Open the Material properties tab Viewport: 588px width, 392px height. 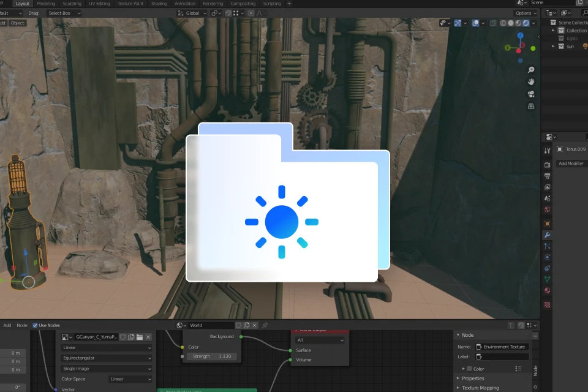pos(547,290)
